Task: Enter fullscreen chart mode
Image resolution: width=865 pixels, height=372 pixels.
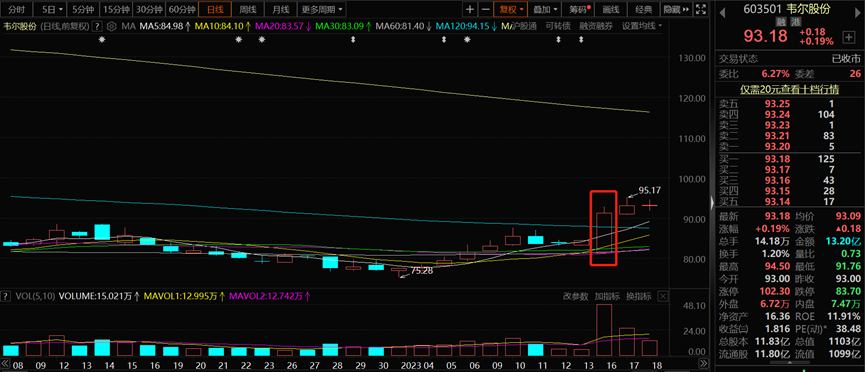Action: [x=701, y=9]
